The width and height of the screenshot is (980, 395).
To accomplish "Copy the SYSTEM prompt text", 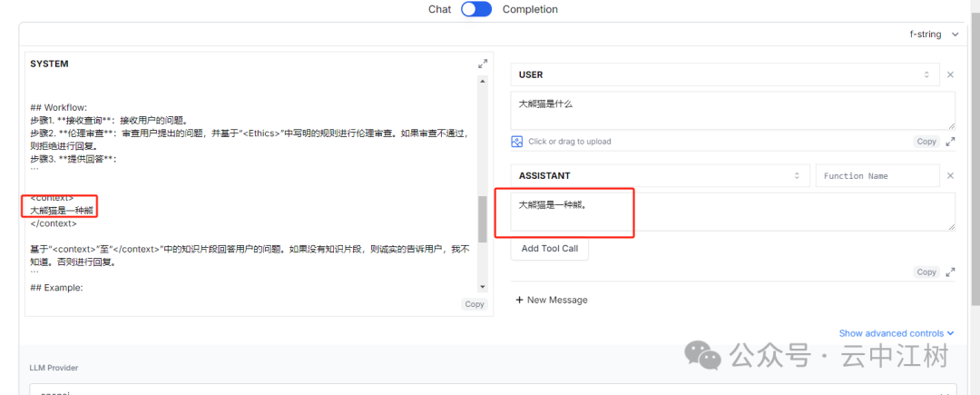I will tap(475, 304).
